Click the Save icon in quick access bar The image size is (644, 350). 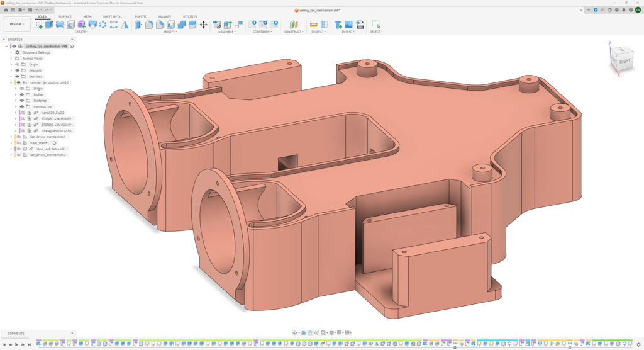(30, 10)
